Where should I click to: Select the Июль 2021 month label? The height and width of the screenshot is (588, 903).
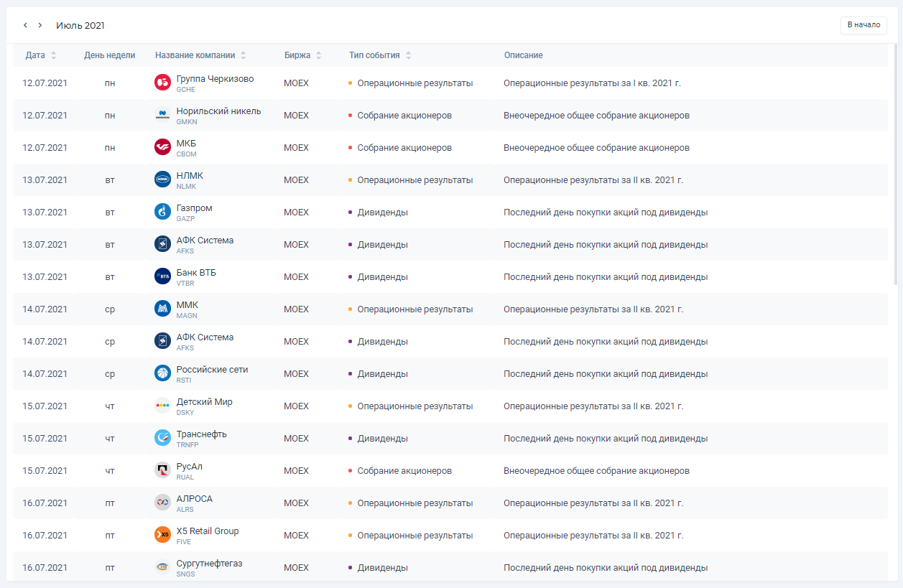point(80,25)
